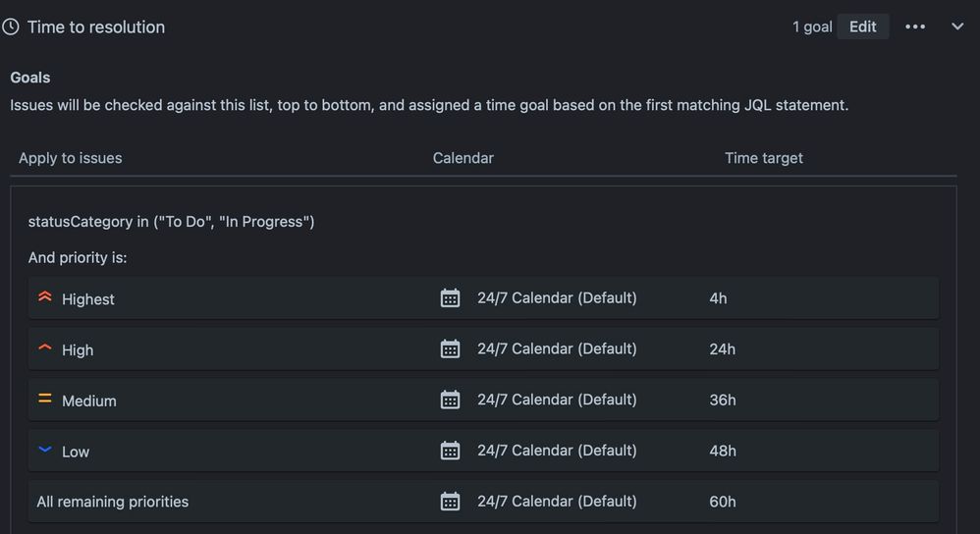980x534 pixels.
Task: Click the Time to resolution heading
Action: pyautogui.click(x=96, y=27)
